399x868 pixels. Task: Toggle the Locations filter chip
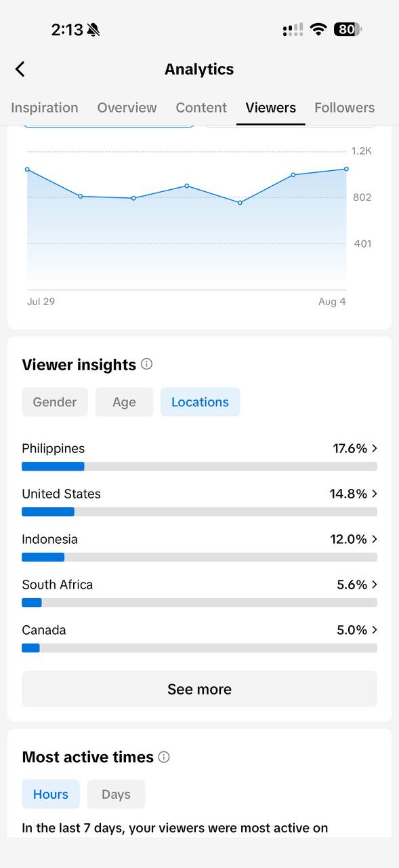200,402
